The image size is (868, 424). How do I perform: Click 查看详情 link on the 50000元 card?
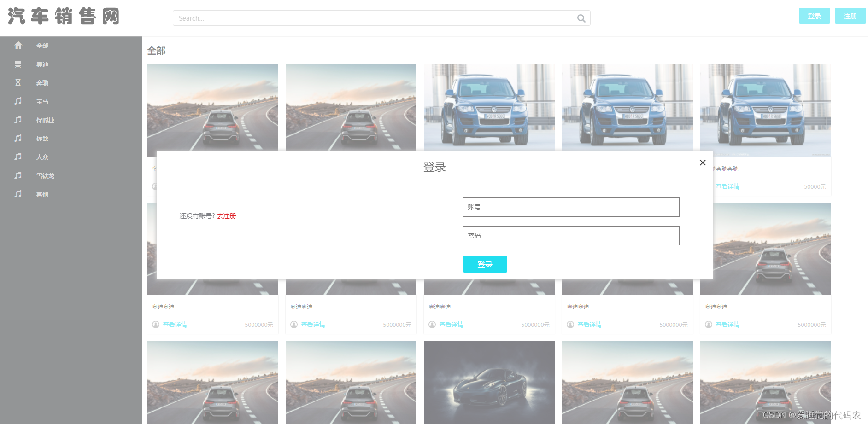click(727, 186)
